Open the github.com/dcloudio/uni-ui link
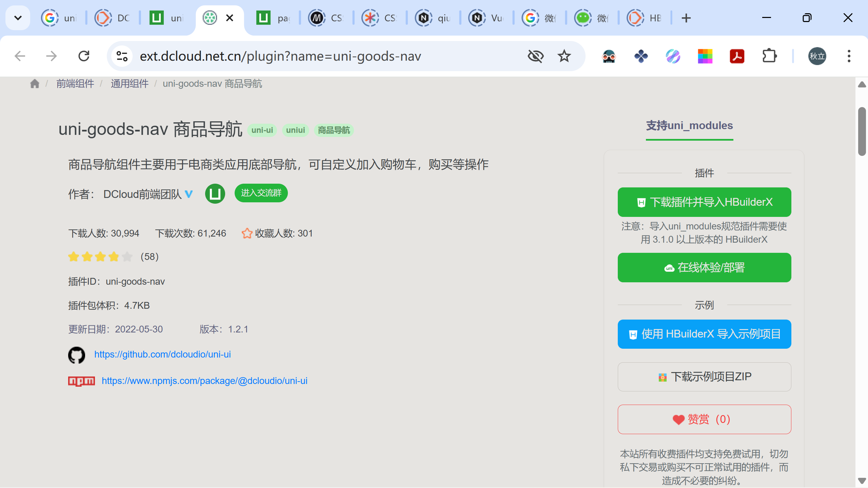868x488 pixels. click(x=162, y=354)
